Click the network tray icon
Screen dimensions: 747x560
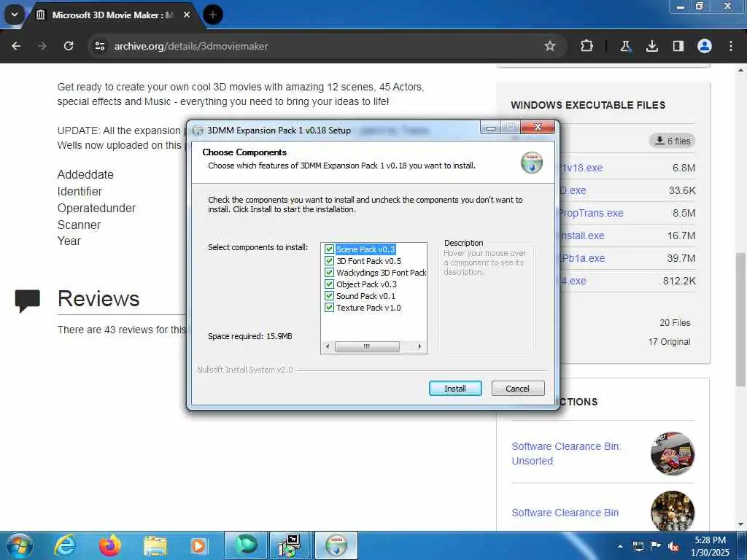pos(638,546)
